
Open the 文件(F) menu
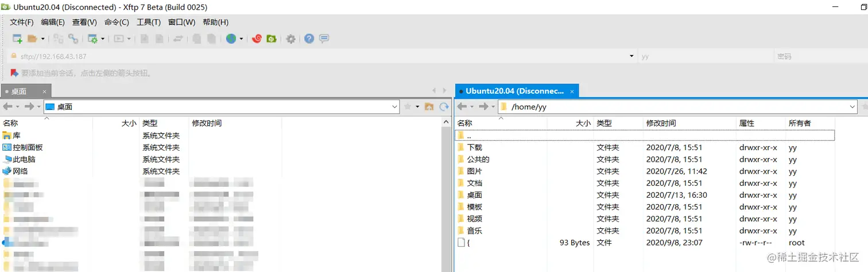point(22,22)
